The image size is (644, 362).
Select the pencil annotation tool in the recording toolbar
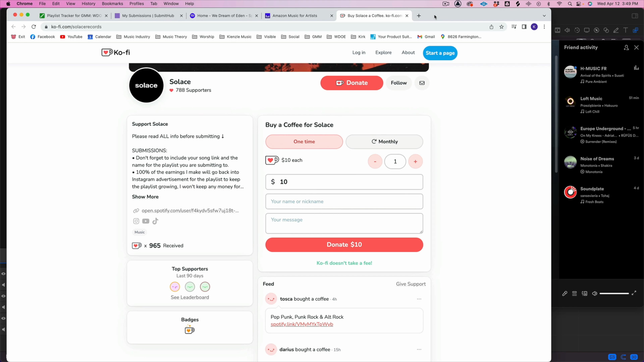[x=616, y=30]
